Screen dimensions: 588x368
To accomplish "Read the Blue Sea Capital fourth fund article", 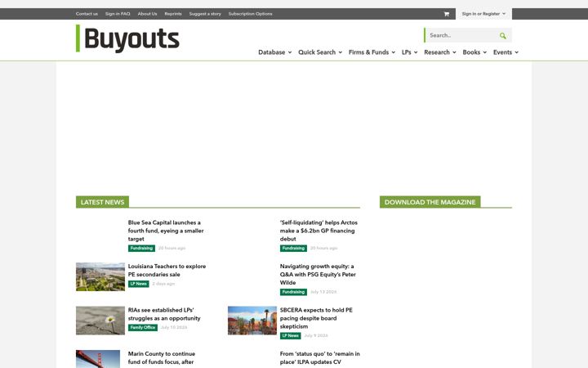I will click(166, 231).
